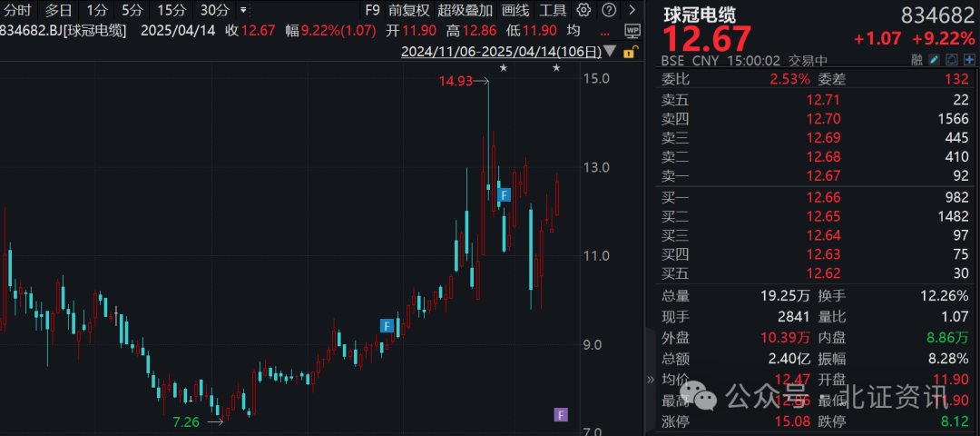980x436 pixels.
Task: Click the blue F marker near 9.4
Action: pyautogui.click(x=387, y=325)
